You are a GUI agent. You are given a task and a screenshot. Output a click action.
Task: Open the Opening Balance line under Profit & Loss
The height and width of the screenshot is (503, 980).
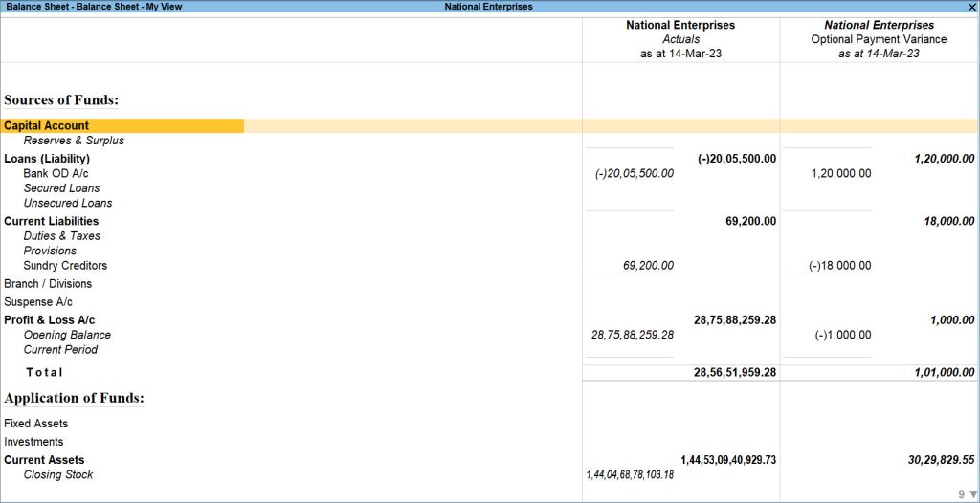click(67, 335)
